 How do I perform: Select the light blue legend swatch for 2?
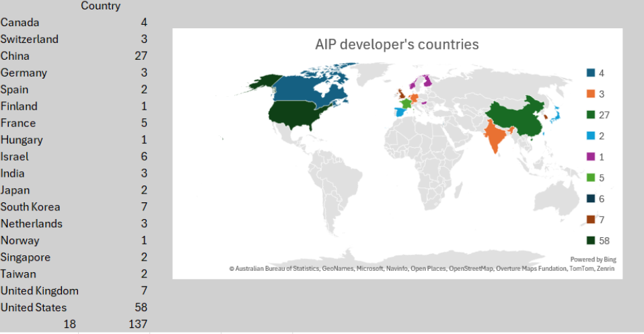click(x=590, y=136)
